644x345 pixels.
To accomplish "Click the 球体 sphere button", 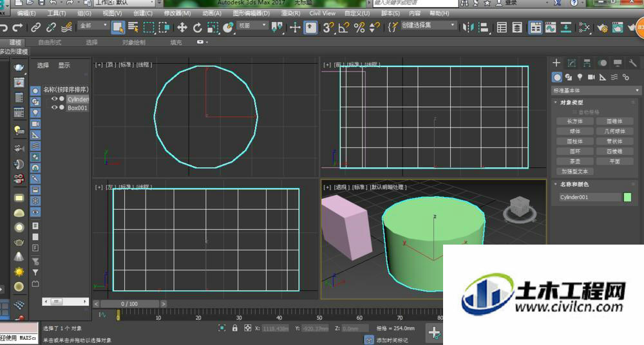I will point(574,131).
